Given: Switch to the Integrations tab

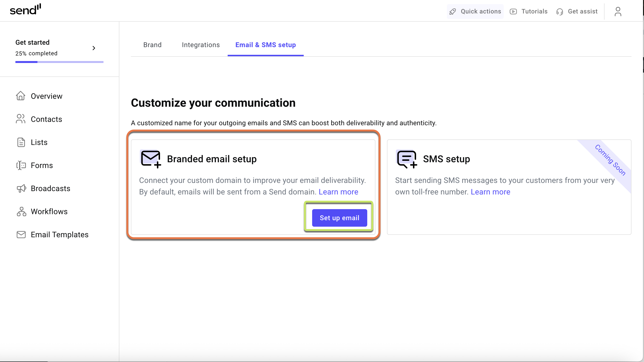Looking at the screenshot, I should [x=201, y=45].
